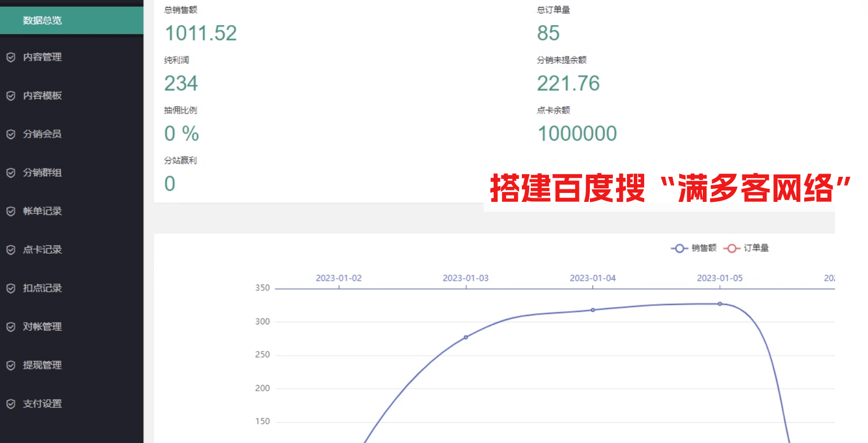Click the shield icon beside 内容管理
The image size is (868, 443).
pyautogui.click(x=10, y=58)
